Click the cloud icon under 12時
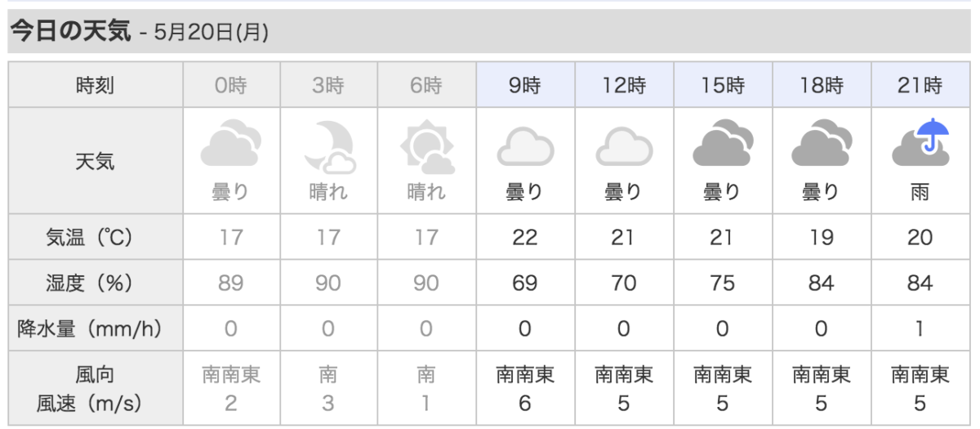 [624, 147]
